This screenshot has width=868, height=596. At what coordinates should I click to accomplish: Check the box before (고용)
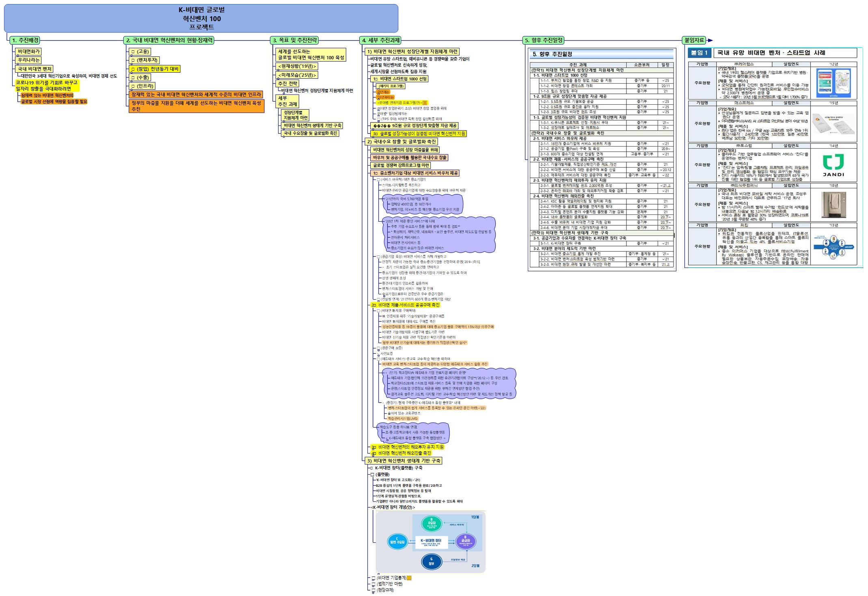point(133,52)
